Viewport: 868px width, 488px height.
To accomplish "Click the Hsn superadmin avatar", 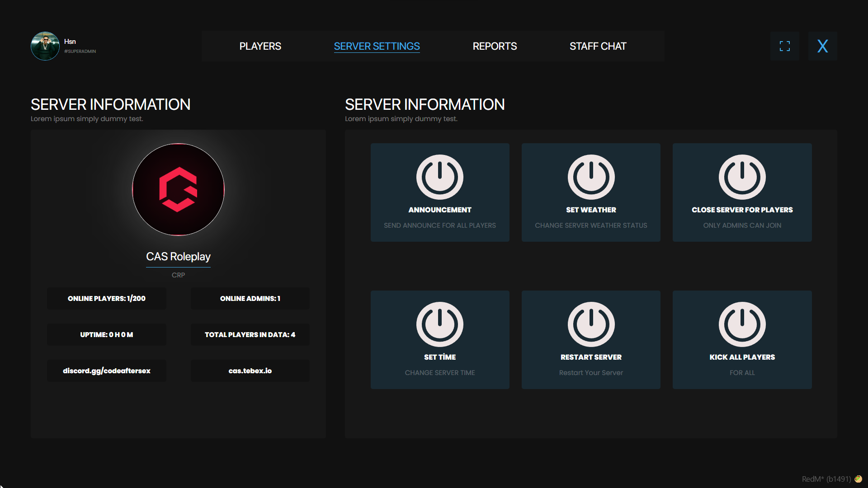I will pyautogui.click(x=45, y=46).
